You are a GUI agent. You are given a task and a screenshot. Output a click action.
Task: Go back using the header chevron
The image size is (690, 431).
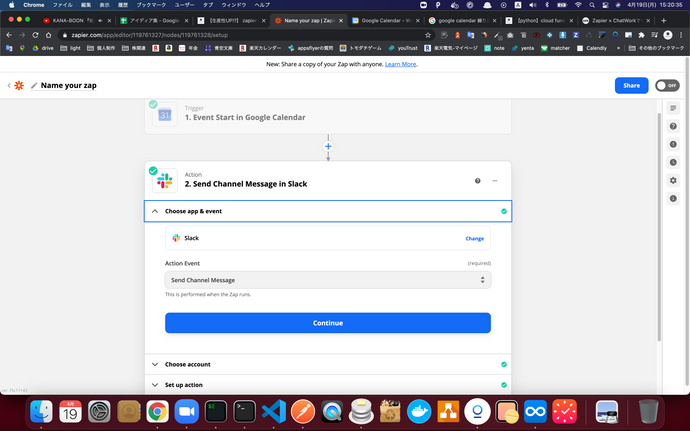[9, 85]
